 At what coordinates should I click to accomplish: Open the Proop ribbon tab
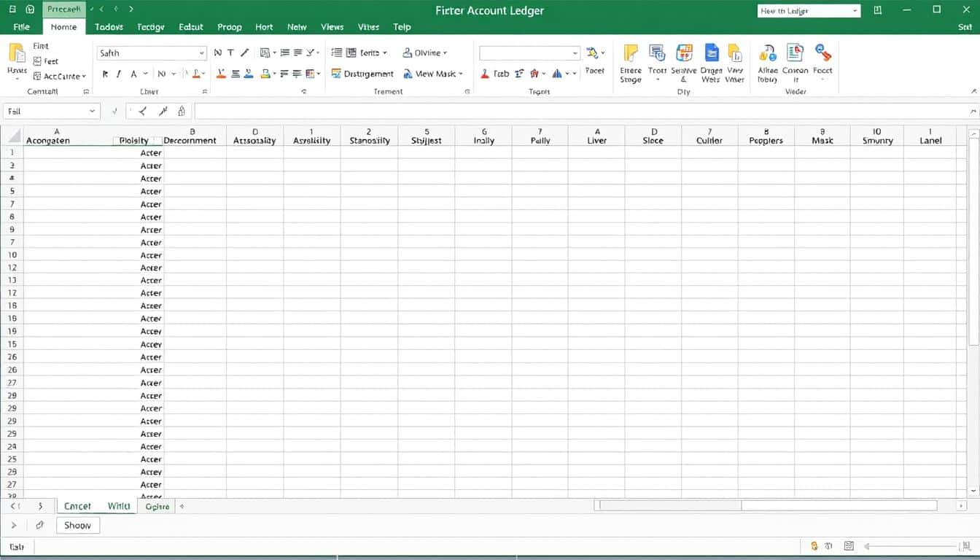(x=229, y=27)
